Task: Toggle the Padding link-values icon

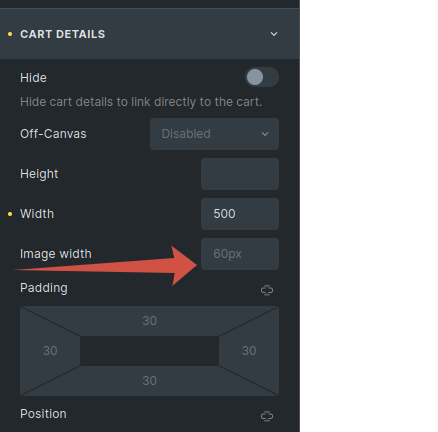Action: point(267,290)
